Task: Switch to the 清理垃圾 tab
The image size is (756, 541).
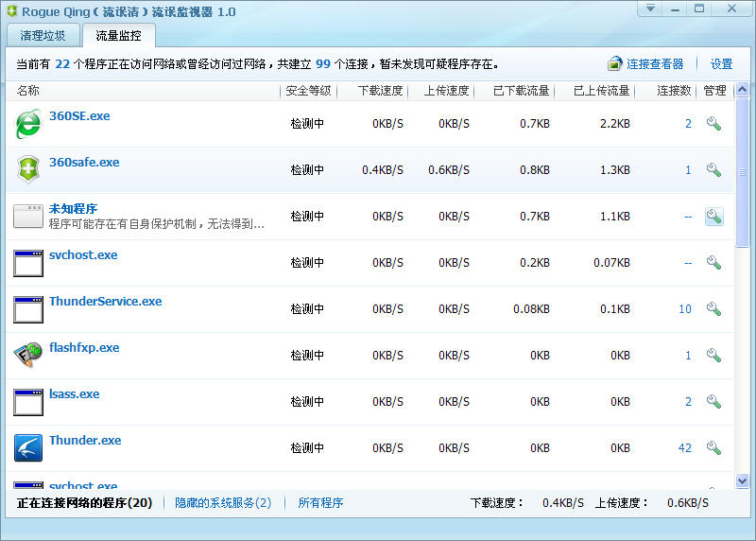Action: click(x=42, y=36)
